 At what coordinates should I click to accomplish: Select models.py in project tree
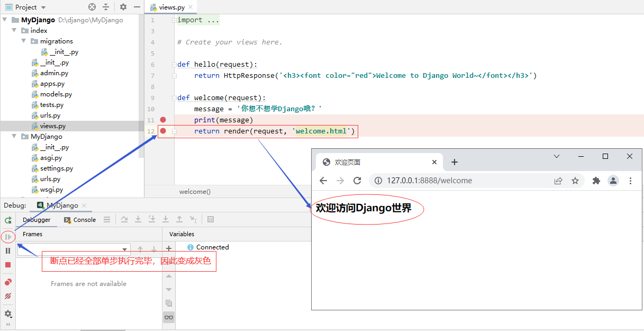[x=51, y=94]
